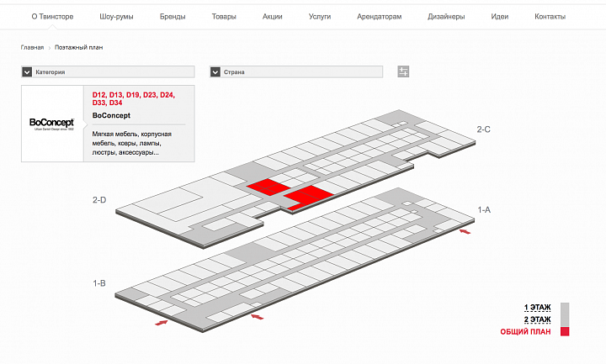Screen dimensions: 606x364
Task: Click the red entrance arrow near 1-A
Action: [464, 234]
